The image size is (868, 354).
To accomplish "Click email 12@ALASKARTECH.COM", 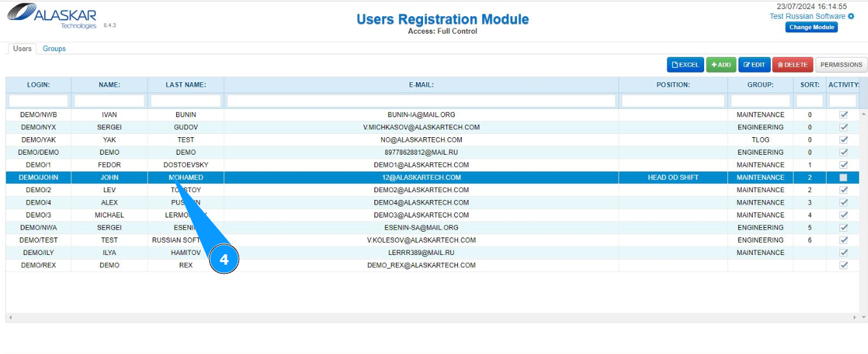I will (421, 177).
